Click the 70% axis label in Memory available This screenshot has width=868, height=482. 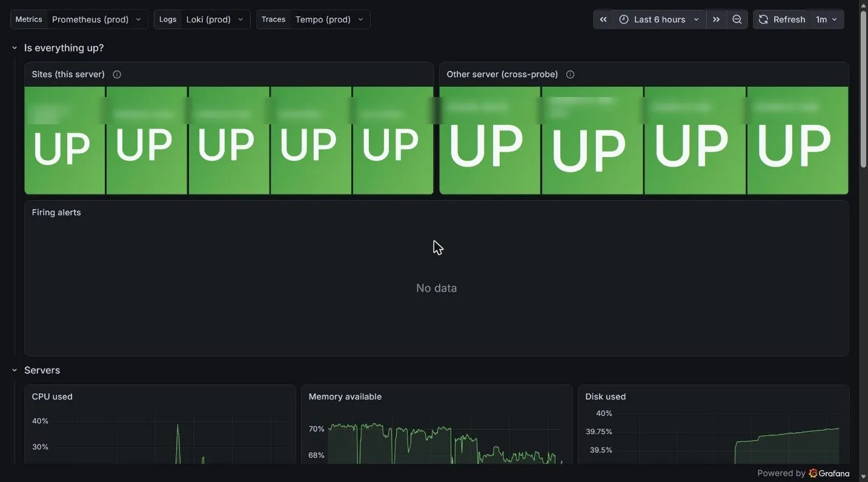(317, 429)
